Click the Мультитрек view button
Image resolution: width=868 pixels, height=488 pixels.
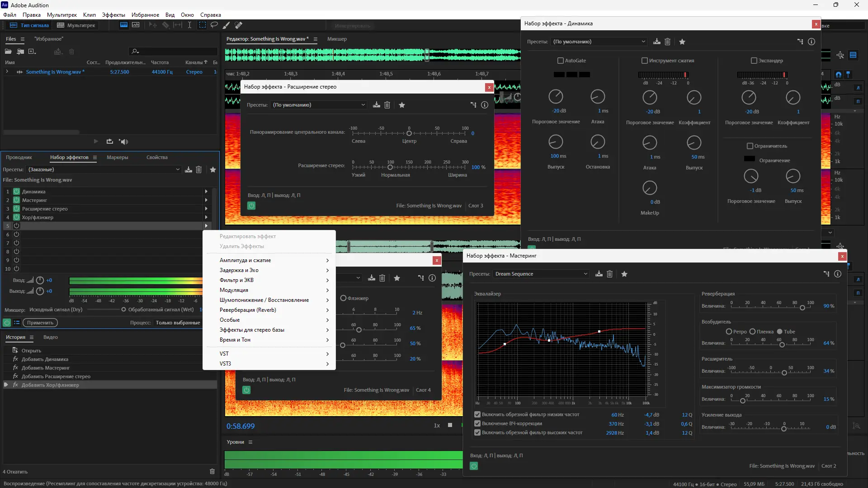click(76, 25)
